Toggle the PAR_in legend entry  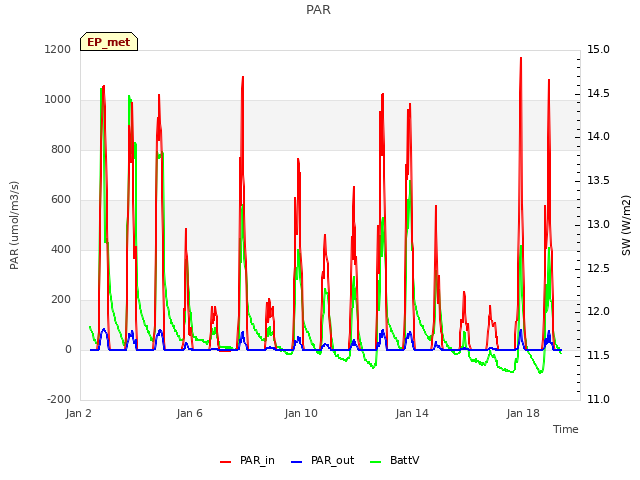[x=247, y=460]
